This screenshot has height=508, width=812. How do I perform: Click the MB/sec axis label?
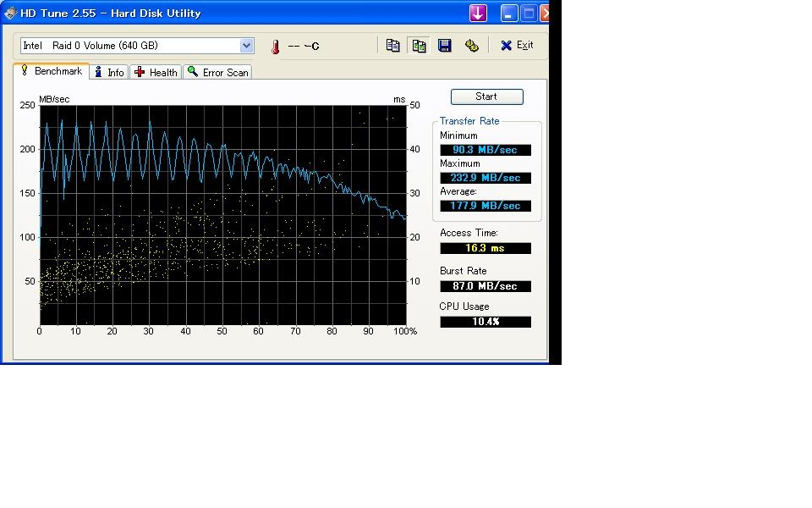54,99
